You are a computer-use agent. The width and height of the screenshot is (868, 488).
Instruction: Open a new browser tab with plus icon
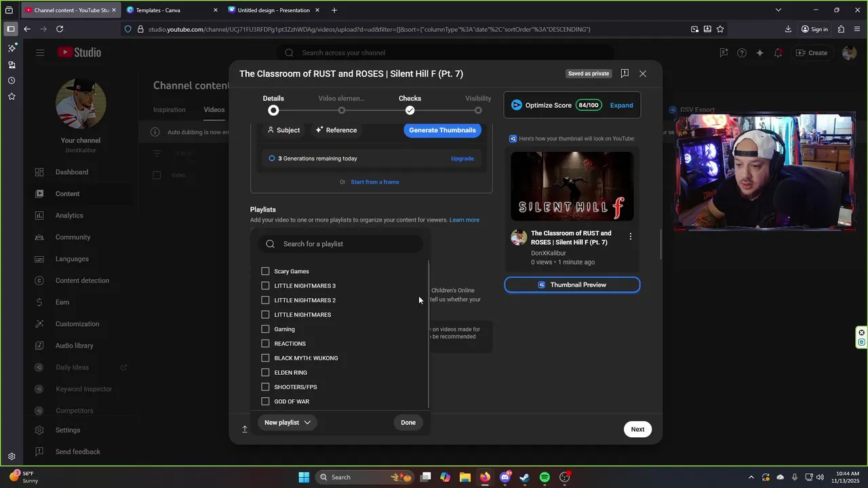tap(334, 10)
